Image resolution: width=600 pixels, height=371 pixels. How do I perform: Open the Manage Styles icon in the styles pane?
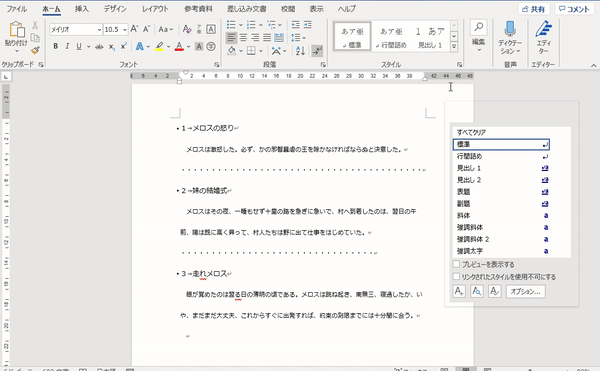tap(495, 291)
